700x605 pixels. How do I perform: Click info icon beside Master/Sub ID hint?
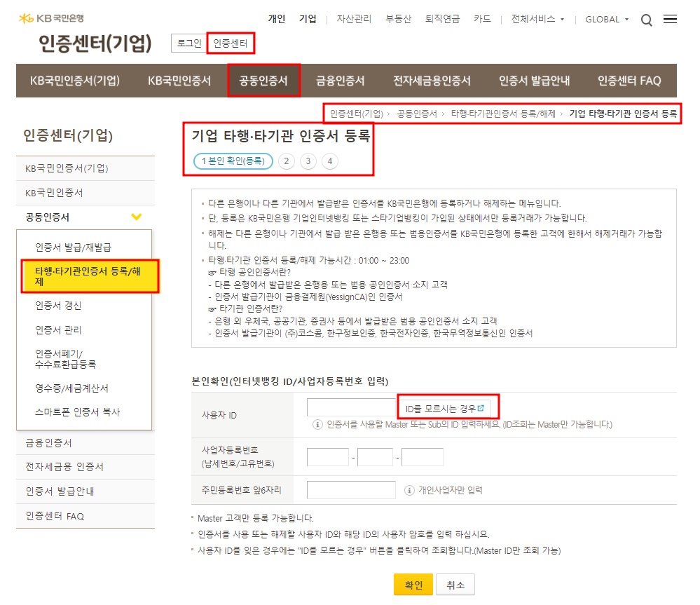coord(317,424)
